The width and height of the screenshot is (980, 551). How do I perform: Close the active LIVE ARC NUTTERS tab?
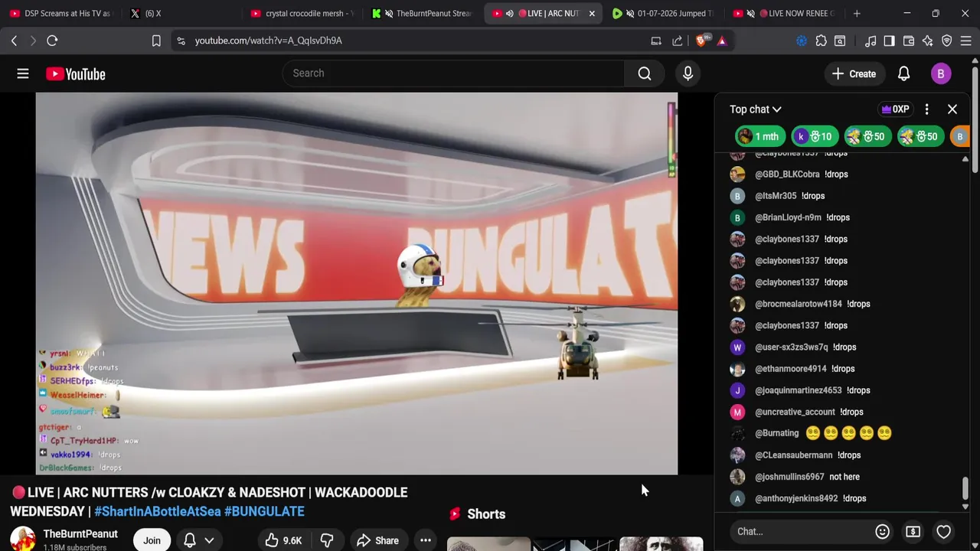click(591, 13)
